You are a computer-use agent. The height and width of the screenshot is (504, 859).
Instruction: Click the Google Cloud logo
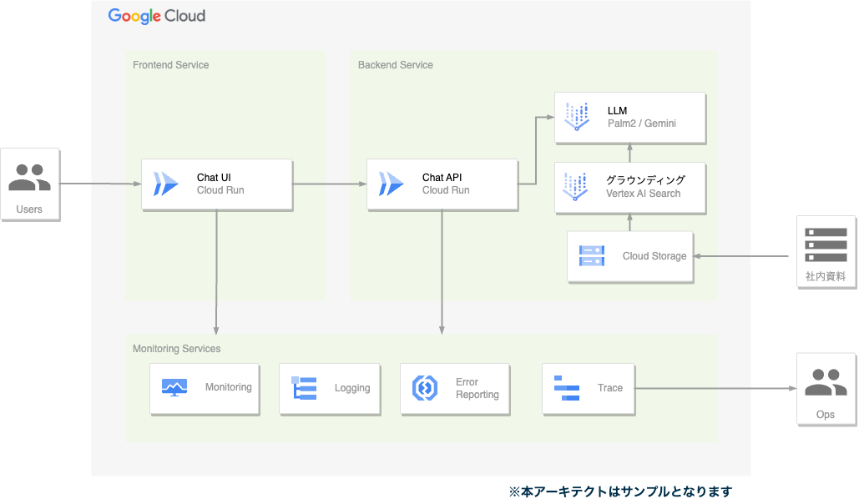[157, 17]
